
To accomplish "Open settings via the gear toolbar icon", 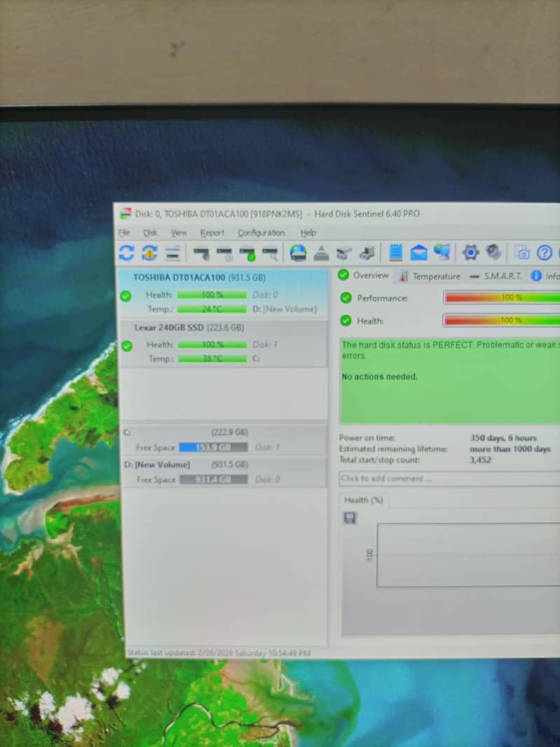I will coord(470,253).
